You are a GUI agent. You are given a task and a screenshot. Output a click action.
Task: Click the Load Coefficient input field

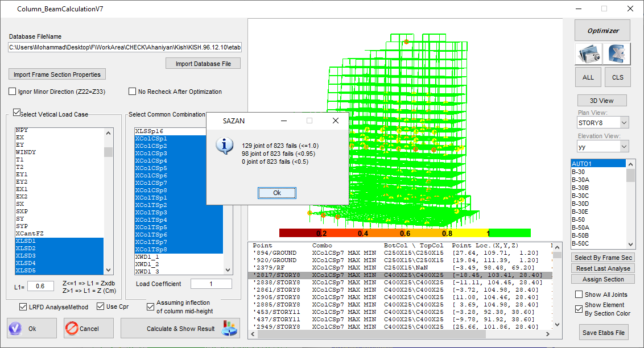click(211, 284)
